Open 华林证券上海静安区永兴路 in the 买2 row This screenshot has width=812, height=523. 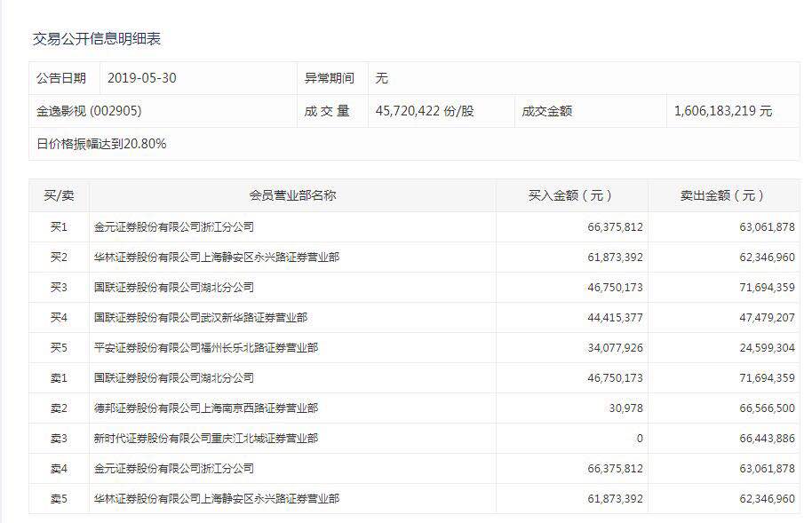(x=216, y=258)
